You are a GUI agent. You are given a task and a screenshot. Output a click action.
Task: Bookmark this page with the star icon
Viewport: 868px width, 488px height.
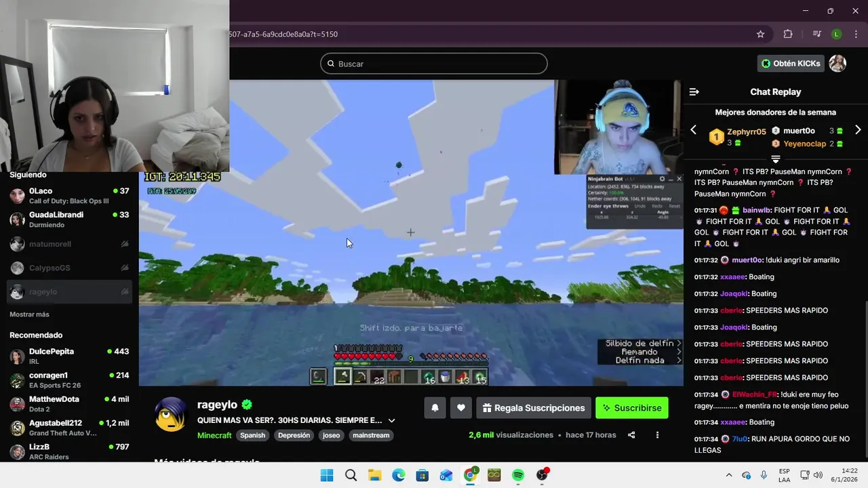pos(760,34)
